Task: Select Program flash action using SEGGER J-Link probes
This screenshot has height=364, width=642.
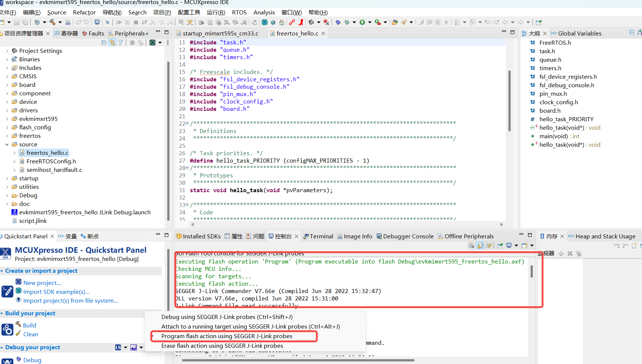Action: coord(226,336)
